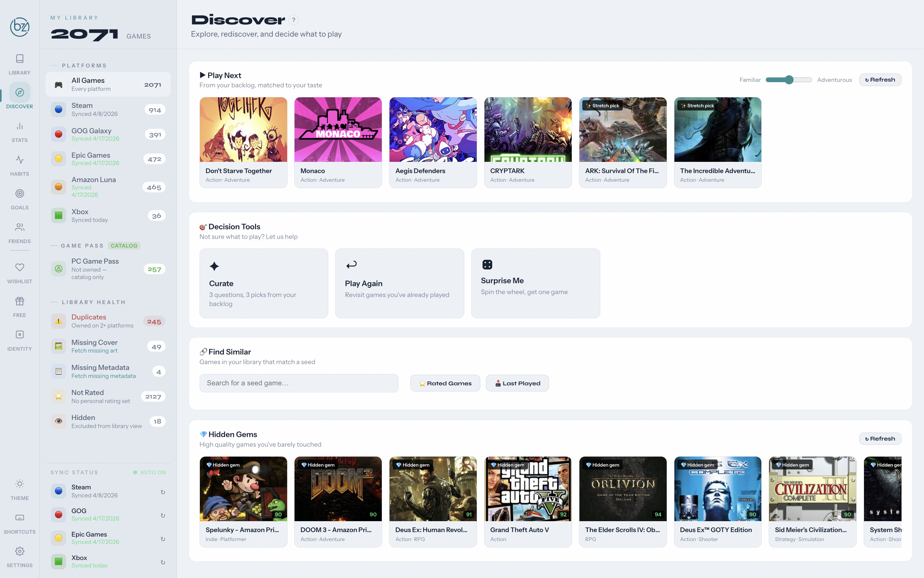924x578 pixels.
Task: Open the System Shock hidden gem
Action: click(x=883, y=502)
